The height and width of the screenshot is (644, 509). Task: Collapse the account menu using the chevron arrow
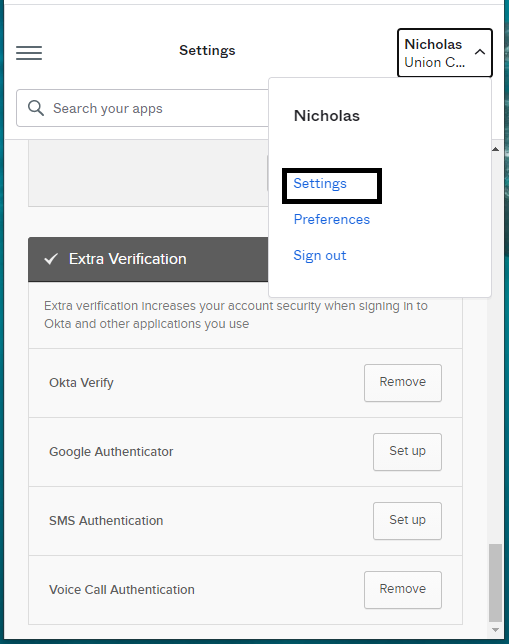(x=479, y=52)
